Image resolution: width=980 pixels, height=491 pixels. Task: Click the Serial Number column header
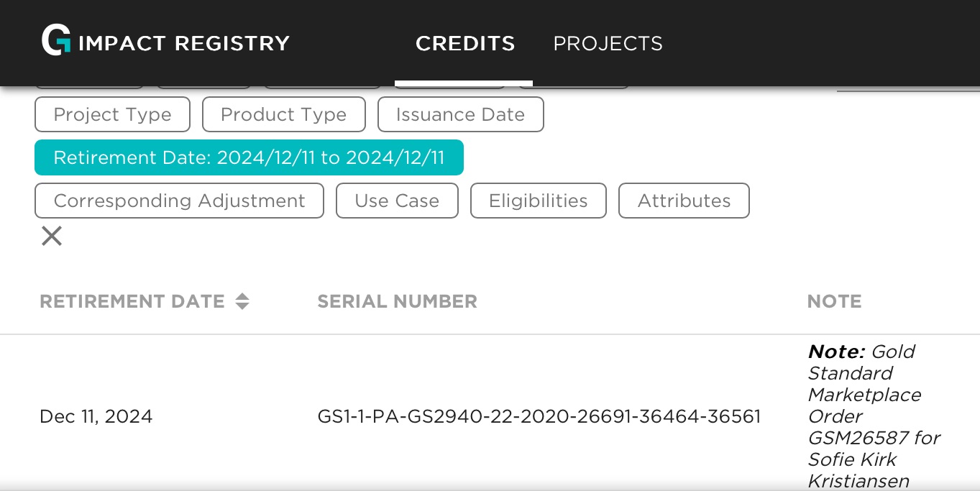(x=397, y=302)
